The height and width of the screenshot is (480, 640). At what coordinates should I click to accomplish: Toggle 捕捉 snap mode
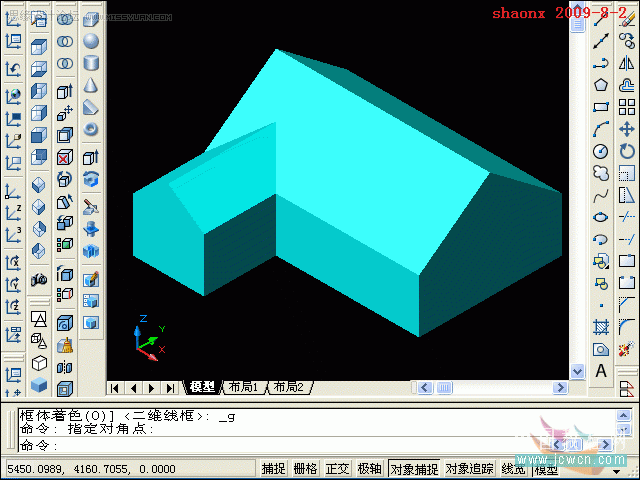point(273,469)
